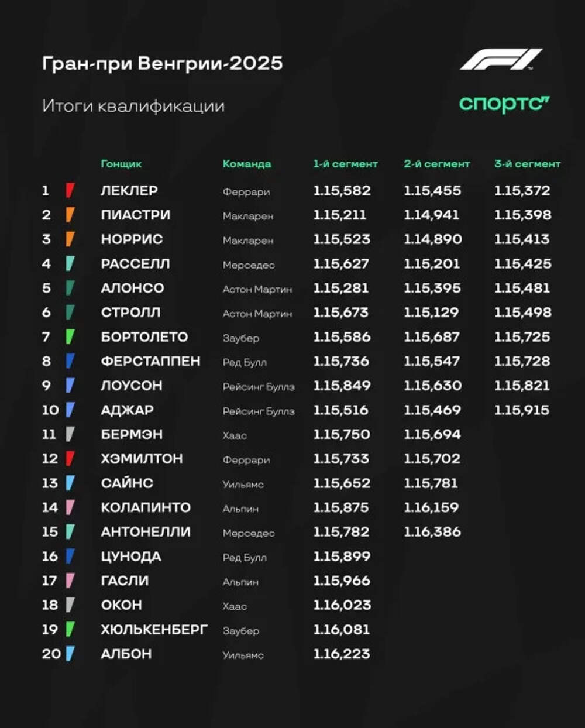Select the Гонщик column header
585x728 pixels.
tap(121, 164)
